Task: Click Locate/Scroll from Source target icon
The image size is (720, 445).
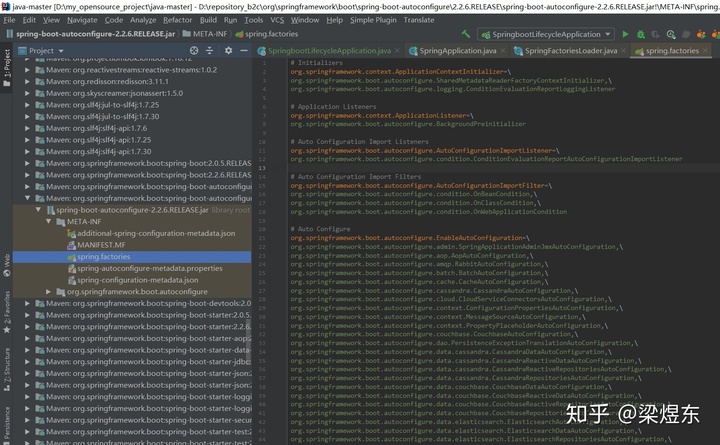Action: pos(194,51)
